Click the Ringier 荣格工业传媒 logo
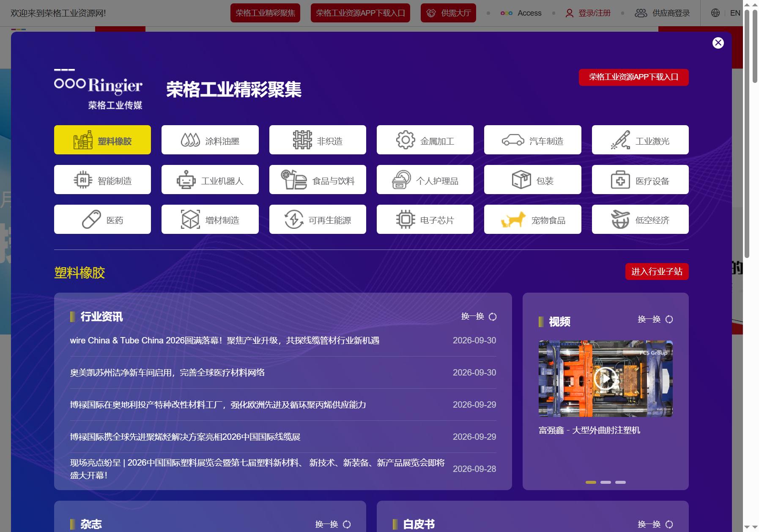This screenshot has height=532, width=759. point(98,89)
